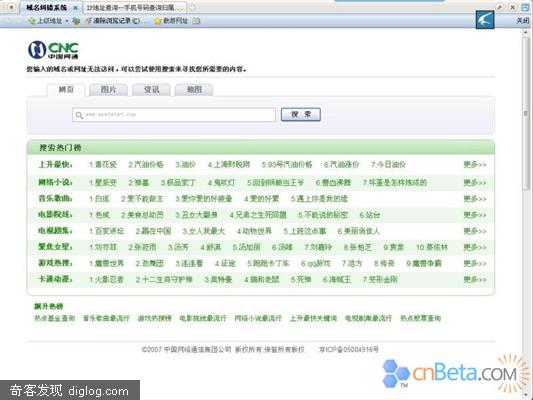The height and width of the screenshot is (400, 533).
Task: Switch to the 图片 search tab
Action: [108, 90]
